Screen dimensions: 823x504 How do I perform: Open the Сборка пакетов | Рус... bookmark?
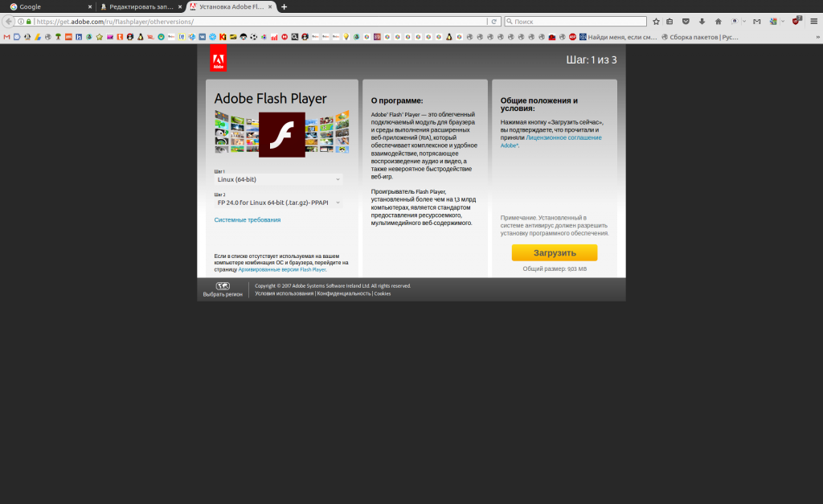tap(700, 37)
